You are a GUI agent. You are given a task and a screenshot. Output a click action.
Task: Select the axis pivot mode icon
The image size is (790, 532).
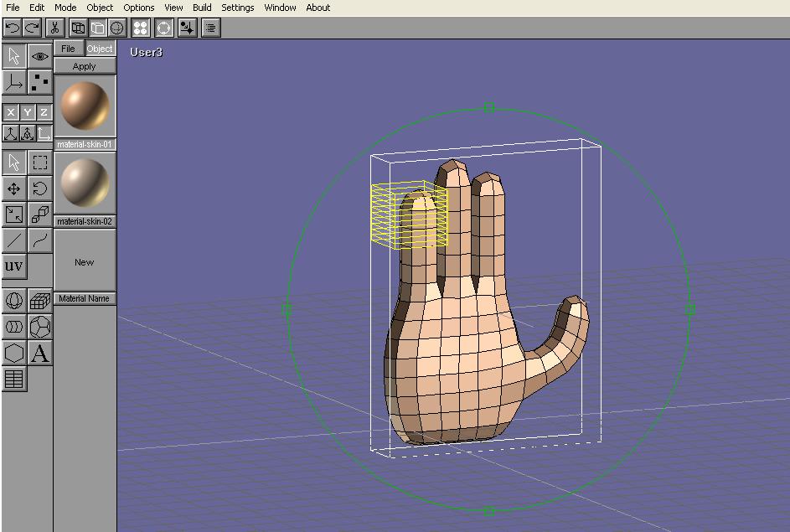pos(14,81)
